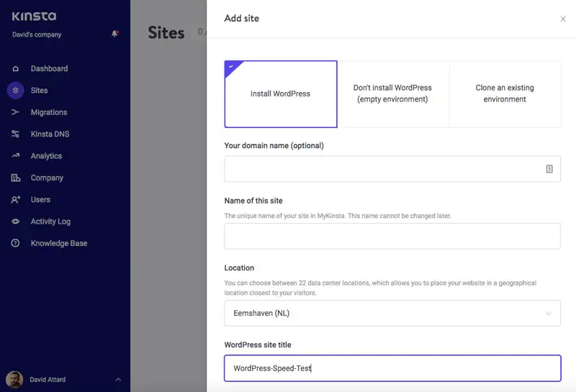Open Dashboard in the sidebar

click(49, 68)
